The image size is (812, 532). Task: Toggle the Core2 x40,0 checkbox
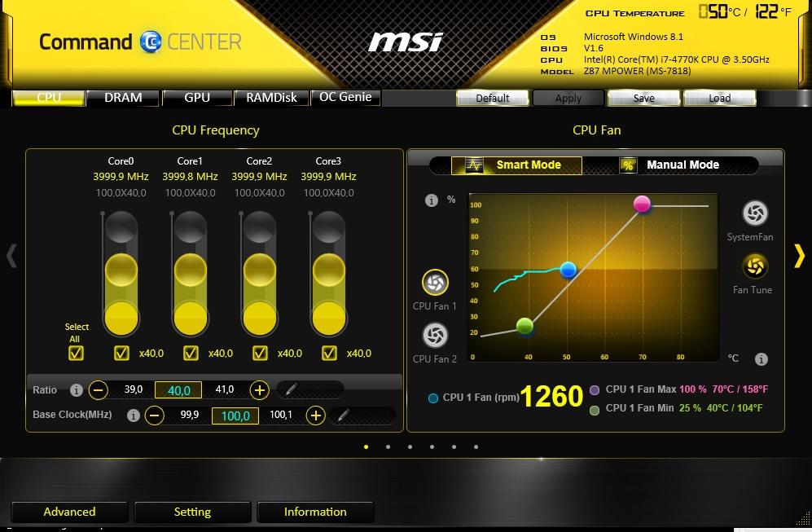pos(260,353)
